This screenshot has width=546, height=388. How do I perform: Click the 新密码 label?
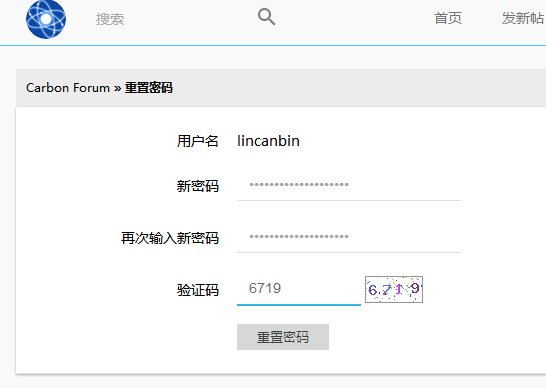click(x=197, y=186)
